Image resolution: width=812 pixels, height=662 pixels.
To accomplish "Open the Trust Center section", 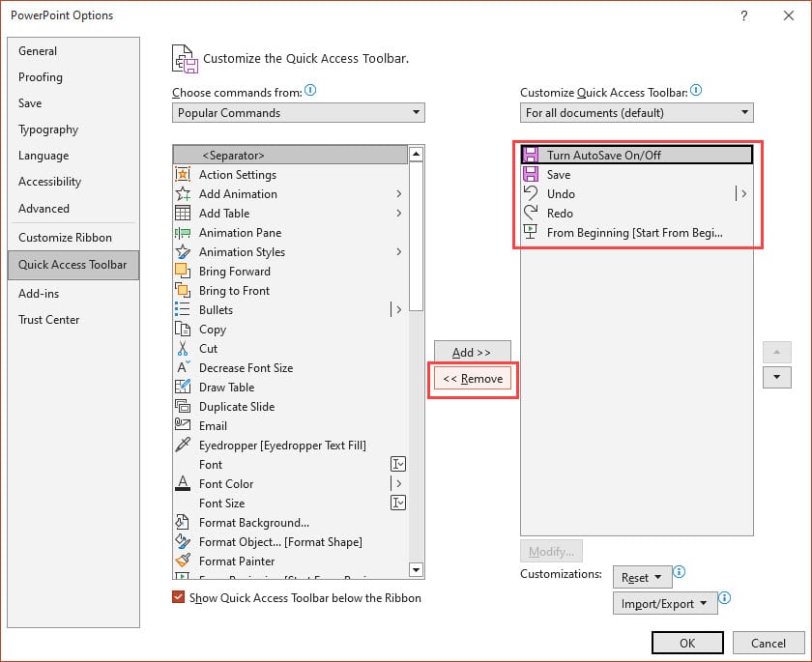I will [48, 320].
